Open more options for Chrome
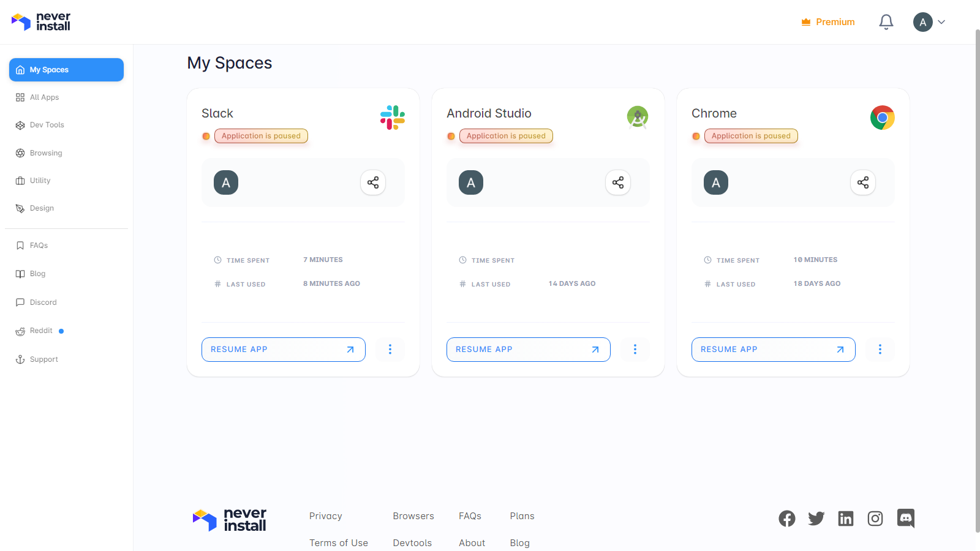 tap(880, 350)
